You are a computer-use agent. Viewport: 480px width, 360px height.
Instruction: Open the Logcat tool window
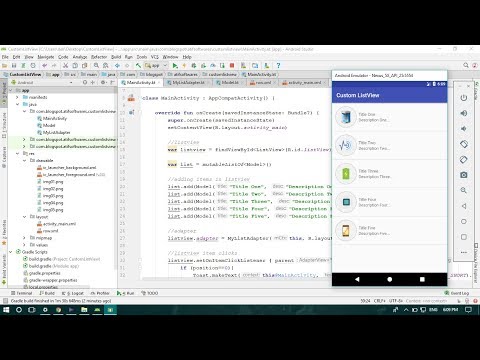pyautogui.click(x=73, y=293)
